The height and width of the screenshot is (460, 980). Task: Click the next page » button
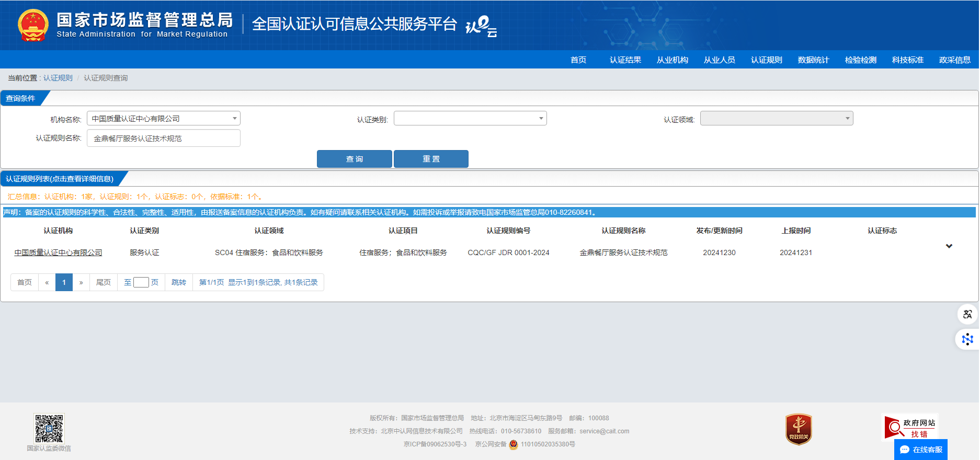81,282
